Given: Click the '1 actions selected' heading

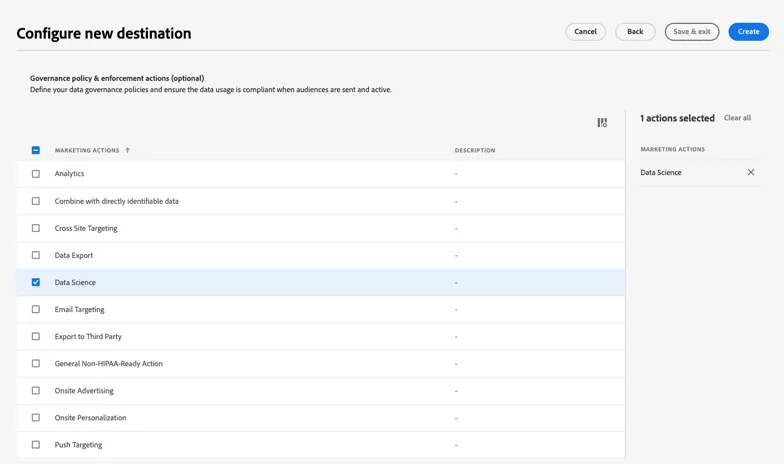Looking at the screenshot, I should pos(678,118).
